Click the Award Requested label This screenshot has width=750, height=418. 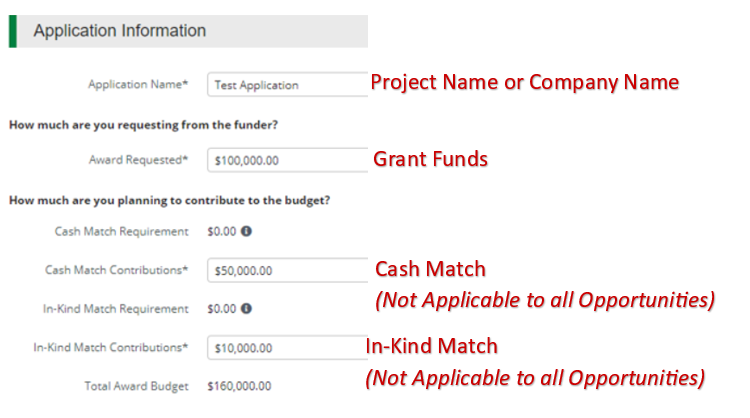[x=138, y=160]
